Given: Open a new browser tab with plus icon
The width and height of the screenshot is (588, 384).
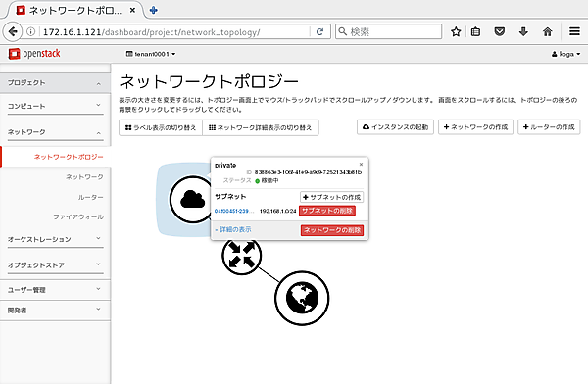Looking at the screenshot, I should (153, 10).
